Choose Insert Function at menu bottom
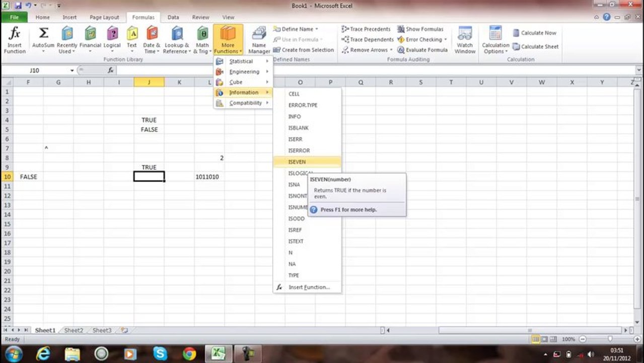 pos(307,287)
